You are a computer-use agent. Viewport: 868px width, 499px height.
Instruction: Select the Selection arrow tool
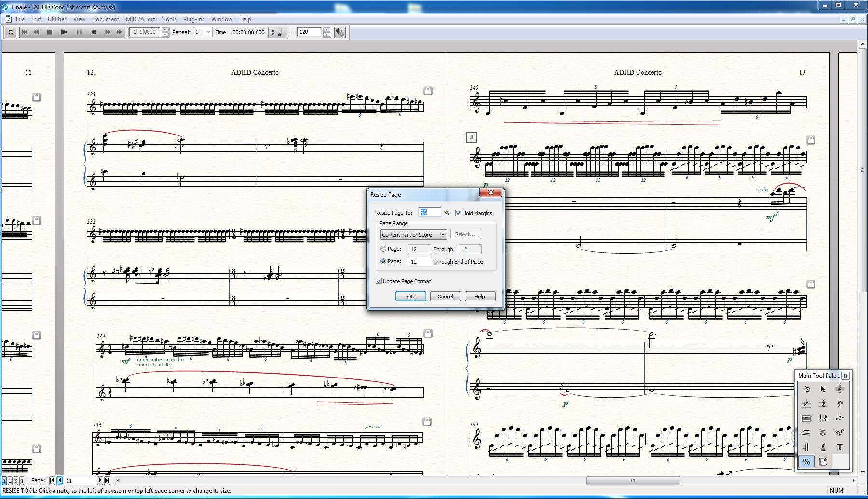(x=823, y=389)
